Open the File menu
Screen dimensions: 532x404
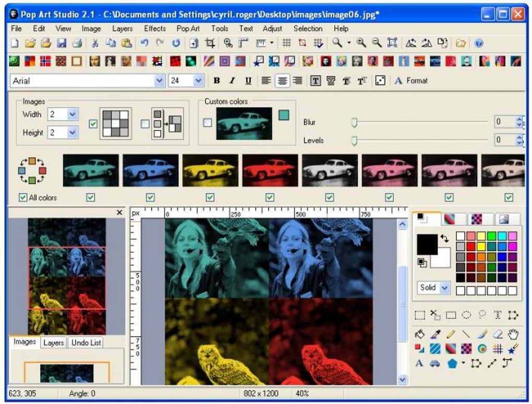coord(16,29)
